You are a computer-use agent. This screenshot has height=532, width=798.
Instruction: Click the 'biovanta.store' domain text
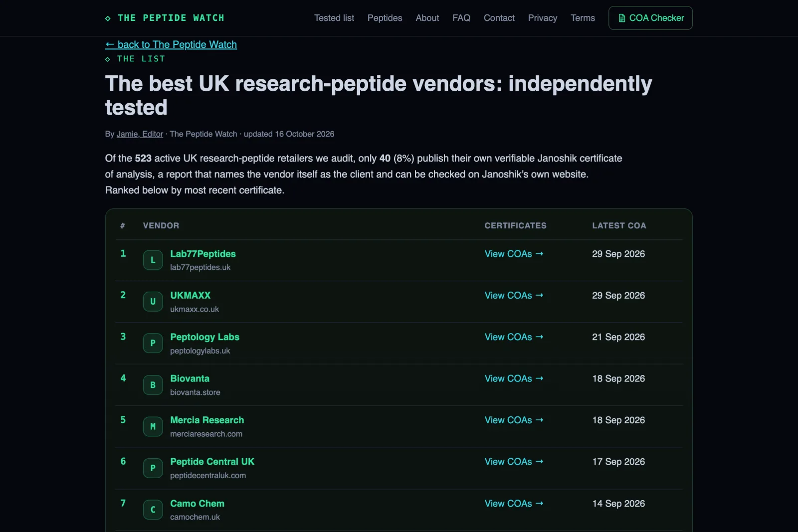pyautogui.click(x=195, y=392)
